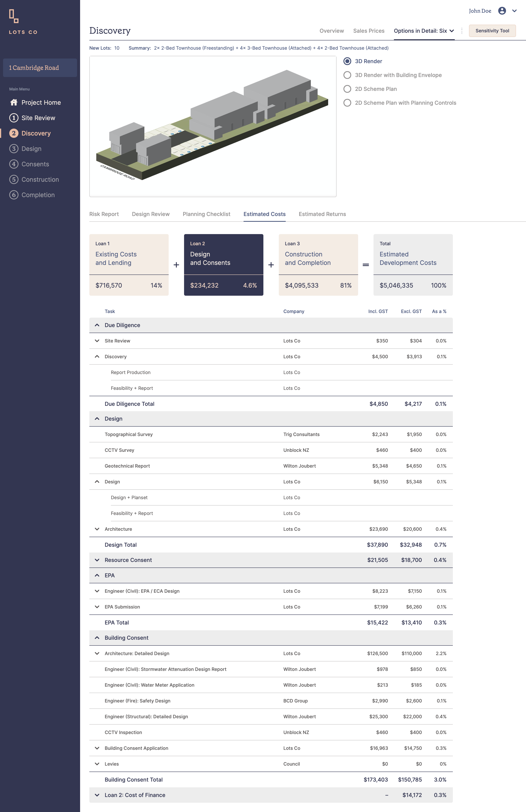Click the step 4 Consents circle icon
The height and width of the screenshot is (812, 526).
click(14, 164)
